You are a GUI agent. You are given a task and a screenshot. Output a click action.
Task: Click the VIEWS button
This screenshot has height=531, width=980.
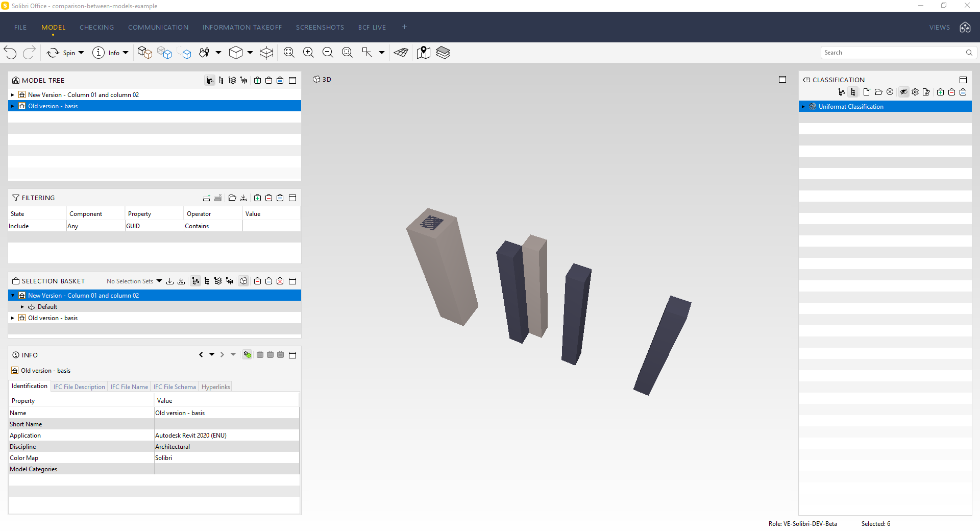[x=939, y=28]
